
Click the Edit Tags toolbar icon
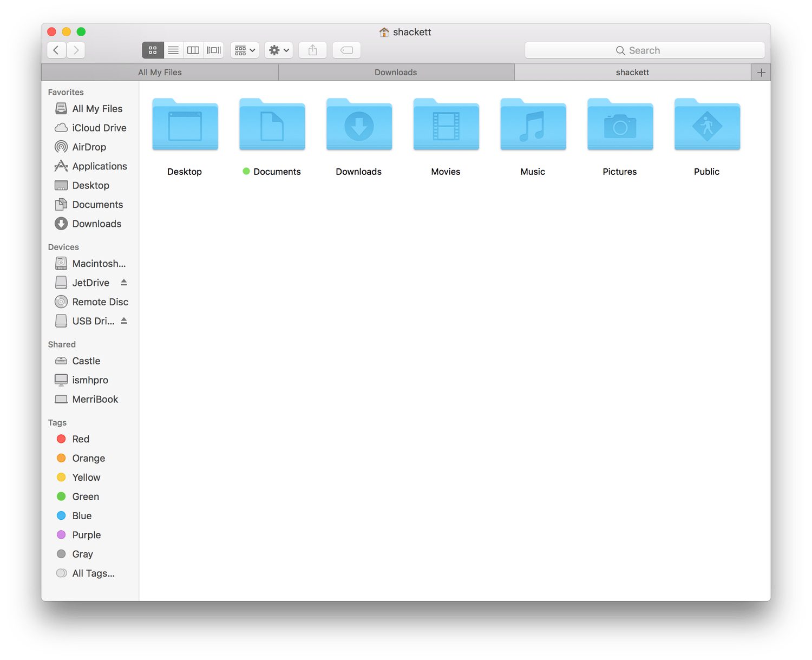pyautogui.click(x=346, y=50)
